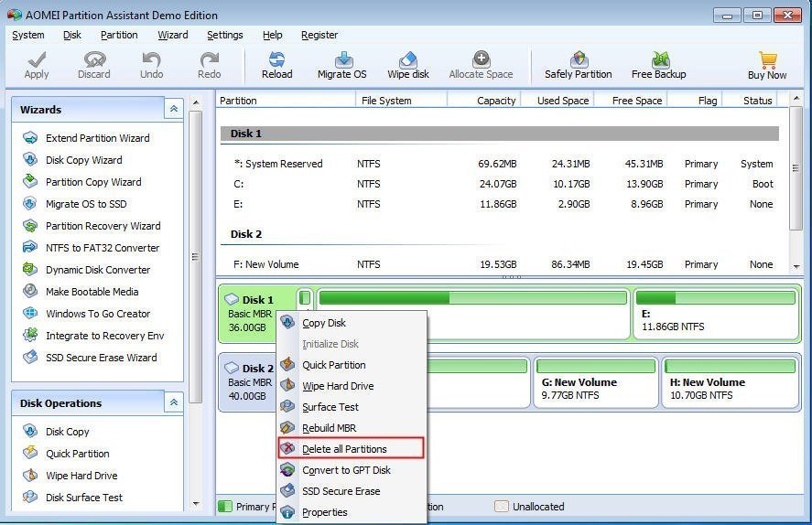This screenshot has width=812, height=525.
Task: Open Dynamic Disk Converter
Action: [86, 270]
